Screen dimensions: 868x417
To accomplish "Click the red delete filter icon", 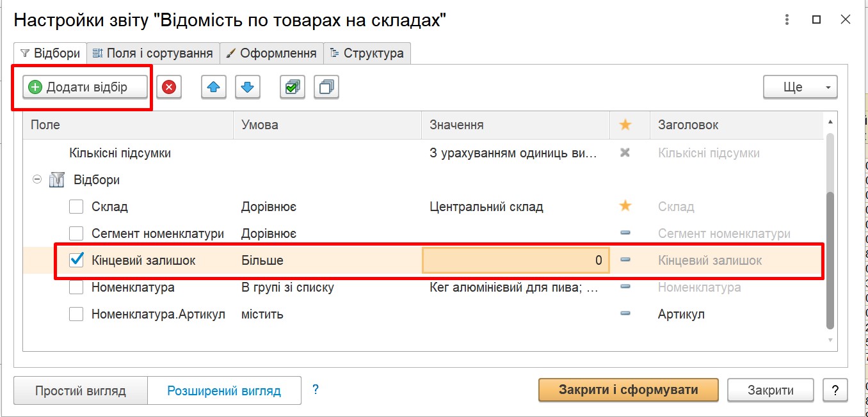I will (169, 87).
